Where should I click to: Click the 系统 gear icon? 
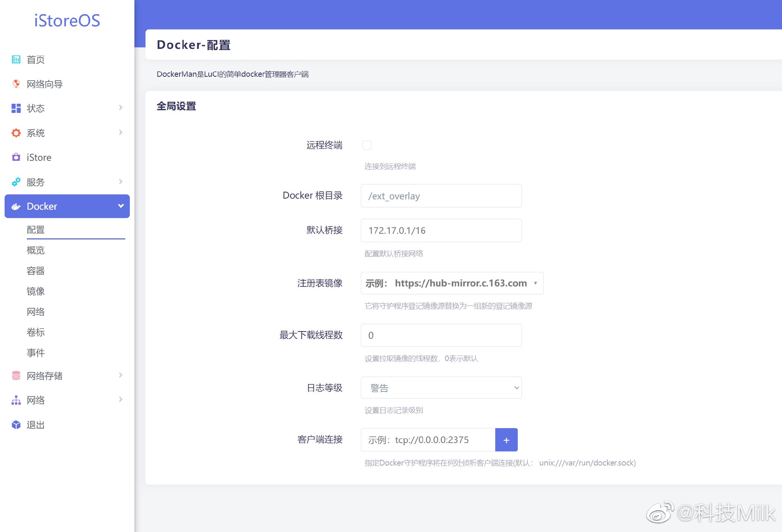point(16,133)
